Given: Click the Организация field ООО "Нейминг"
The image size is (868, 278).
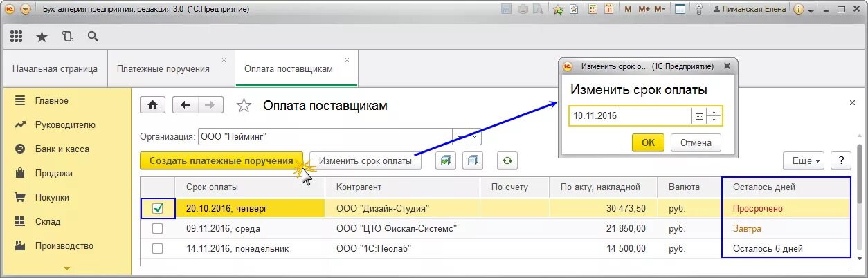Looking at the screenshot, I should click(325, 136).
